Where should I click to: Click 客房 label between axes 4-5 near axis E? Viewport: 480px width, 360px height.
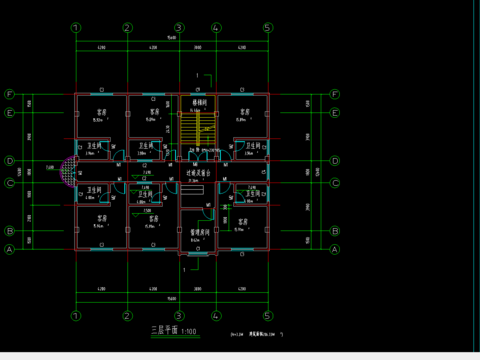(x=244, y=111)
